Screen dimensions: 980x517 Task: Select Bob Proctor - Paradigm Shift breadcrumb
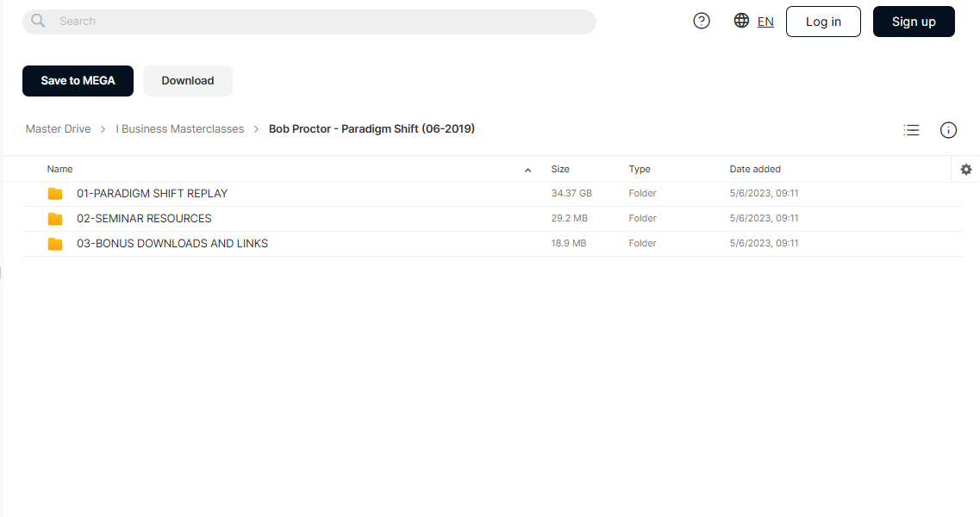pyautogui.click(x=371, y=128)
